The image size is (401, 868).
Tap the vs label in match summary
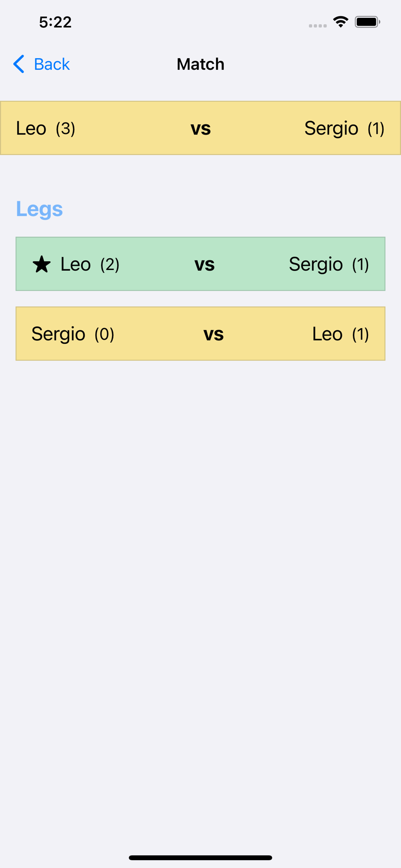click(x=200, y=128)
